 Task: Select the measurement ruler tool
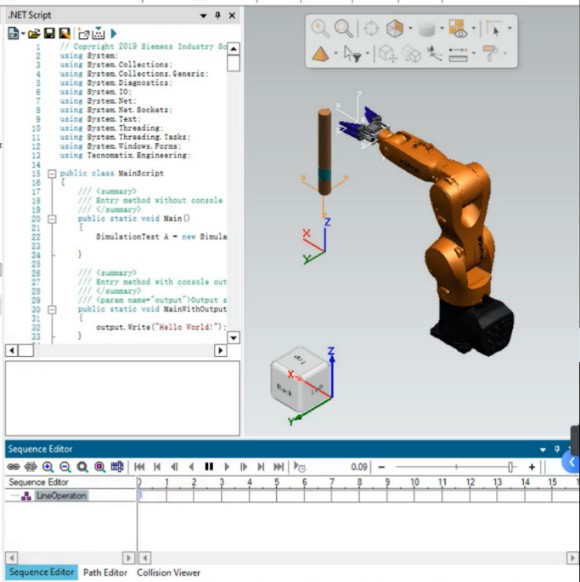(458, 54)
